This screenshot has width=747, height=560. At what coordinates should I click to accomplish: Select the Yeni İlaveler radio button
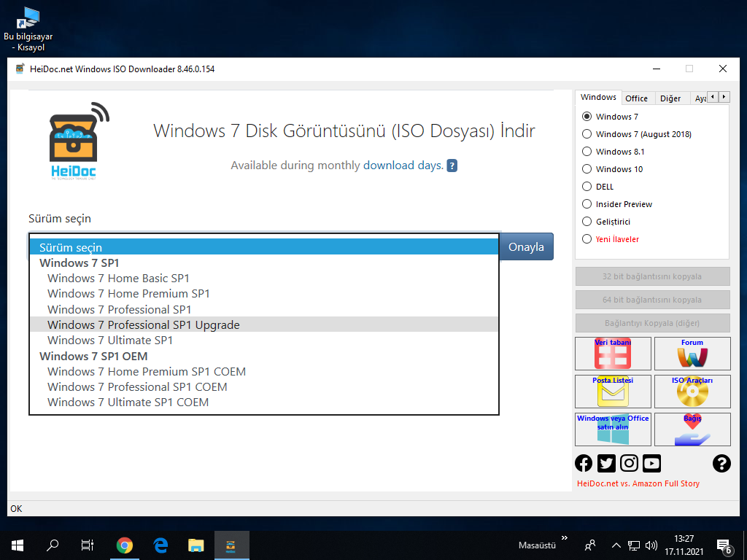587,239
